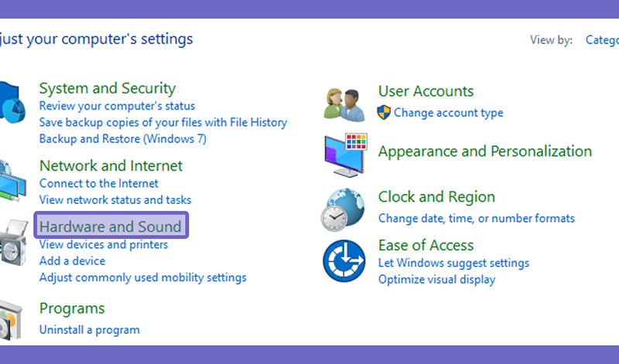Select Uninstall a program link
This screenshot has height=364, width=619.
coord(90,330)
